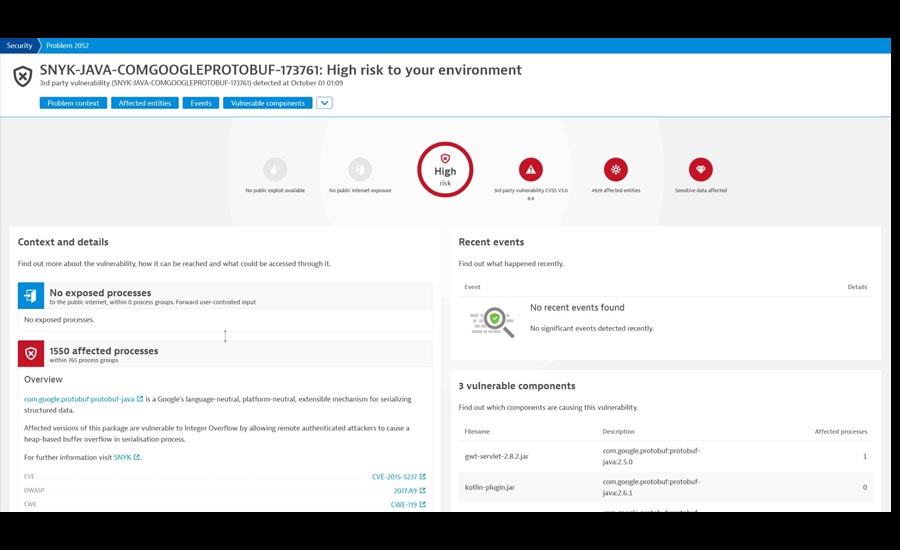Click the no public internet exposure icon

pyautogui.click(x=360, y=169)
